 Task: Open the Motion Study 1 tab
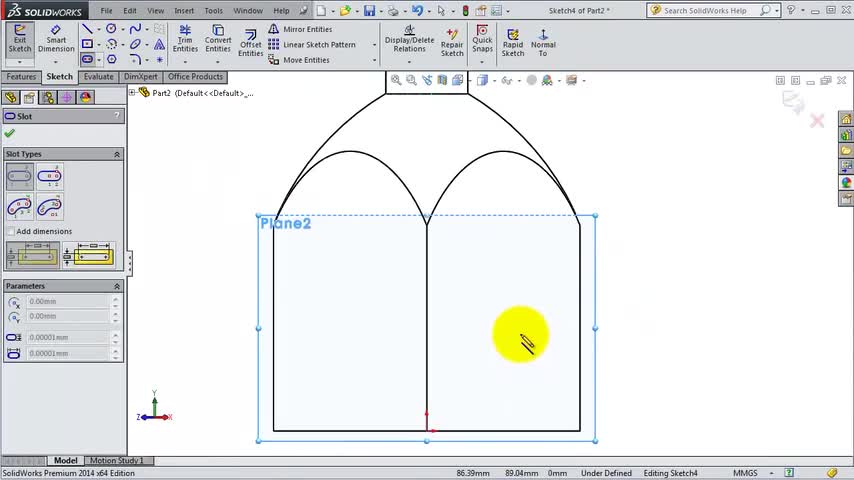pyautogui.click(x=117, y=461)
